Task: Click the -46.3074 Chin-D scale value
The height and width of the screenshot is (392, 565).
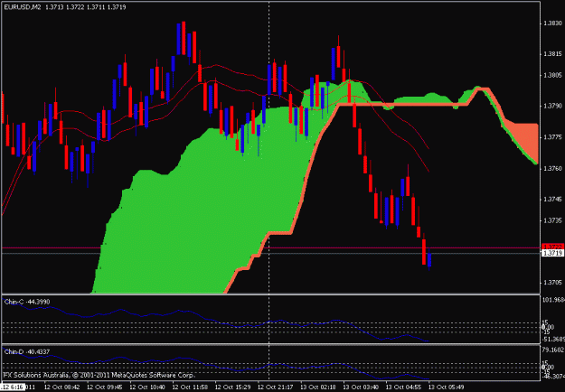Action: point(553,376)
